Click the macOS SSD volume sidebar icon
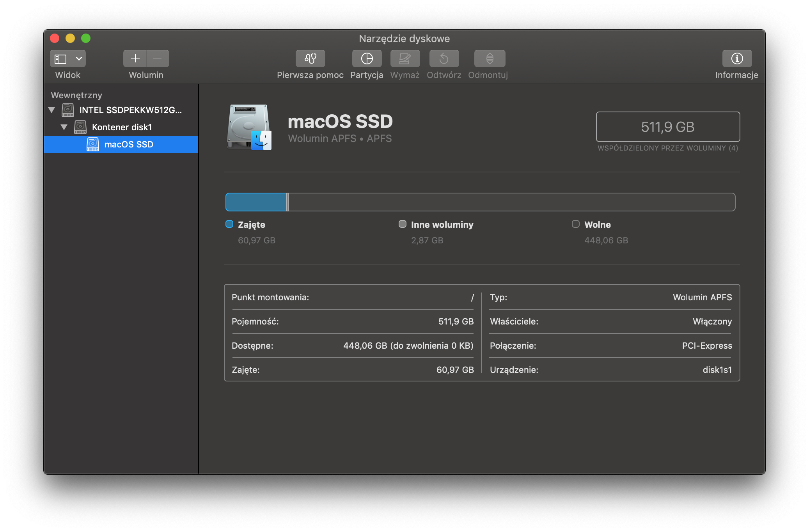The image size is (809, 532). (93, 144)
